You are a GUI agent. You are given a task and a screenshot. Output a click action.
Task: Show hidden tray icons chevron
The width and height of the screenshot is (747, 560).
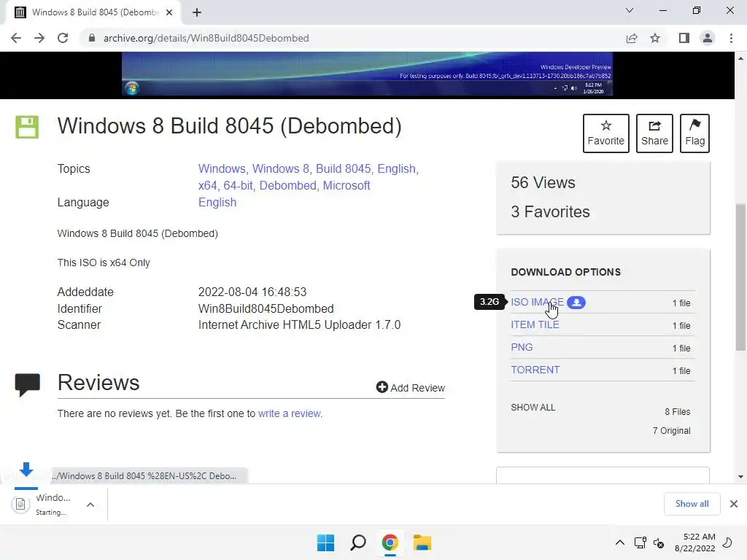point(620,542)
